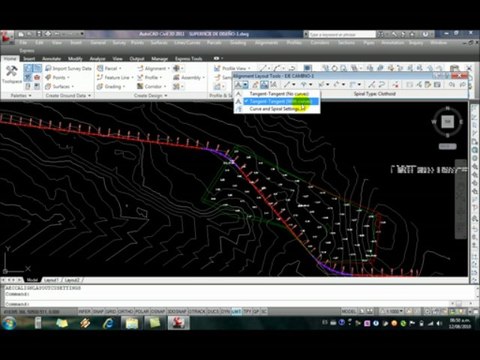Click the Delete PI icon in Alignment Layout Tools
480x360 pixels.
264,85
